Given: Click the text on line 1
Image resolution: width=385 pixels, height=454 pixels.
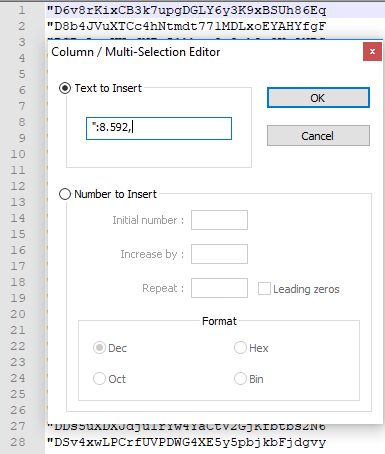Looking at the screenshot, I should pyautogui.click(x=186, y=11).
